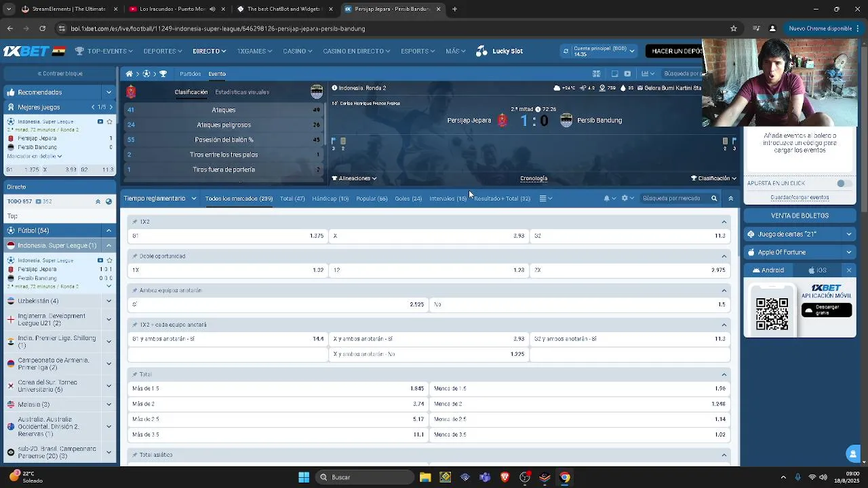The height and width of the screenshot is (488, 868).
Task: Go to next Mejores juegos slide arrow
Action: point(111,107)
